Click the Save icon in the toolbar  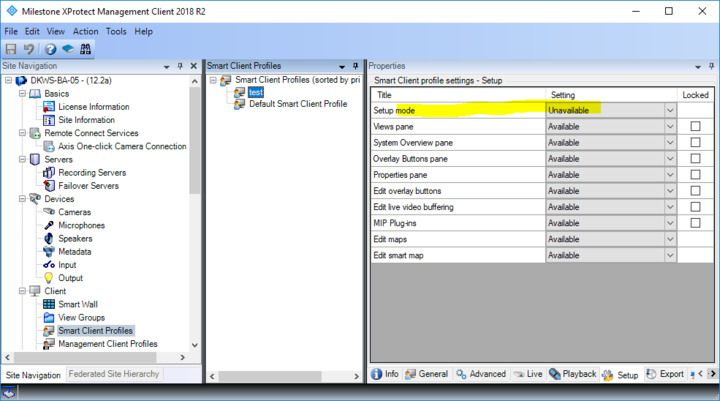(x=11, y=49)
